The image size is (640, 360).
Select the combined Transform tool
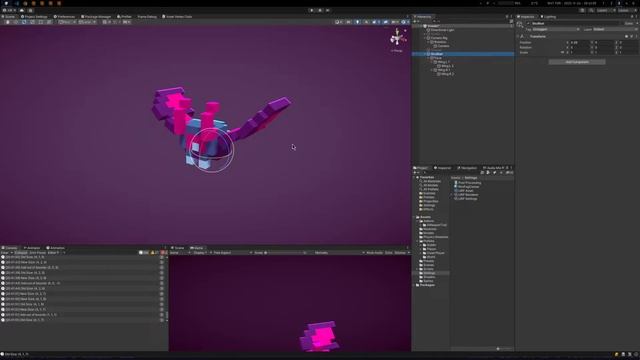click(49, 22)
